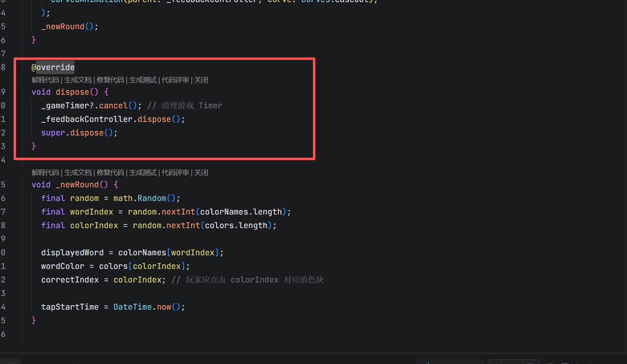Click 生成测试 above the _newRound method
Screen dimensions: 627x364
(x=143, y=173)
